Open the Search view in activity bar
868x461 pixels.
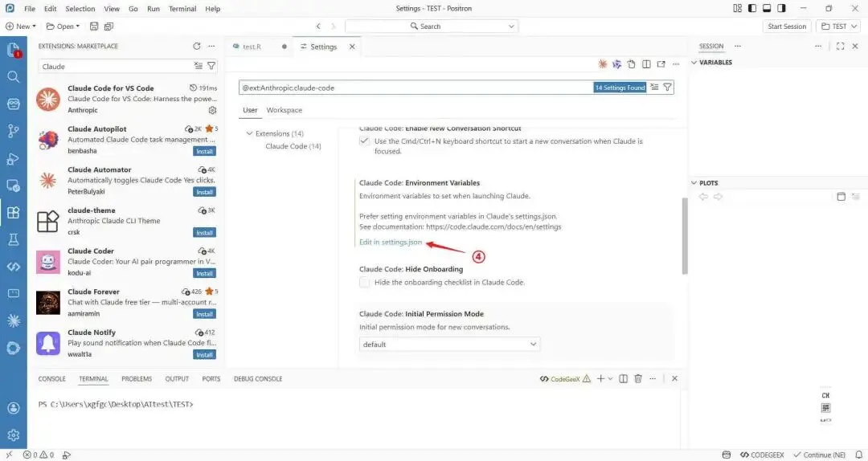pos(14,77)
